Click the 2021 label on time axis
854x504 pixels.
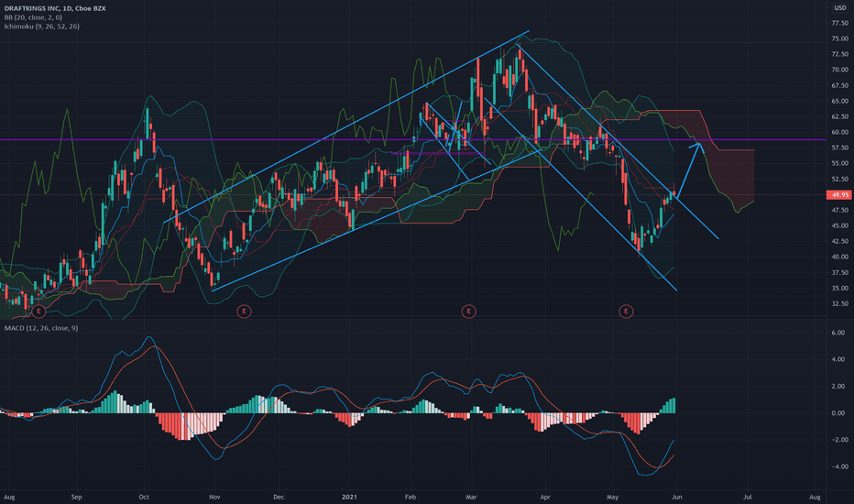pyautogui.click(x=349, y=497)
